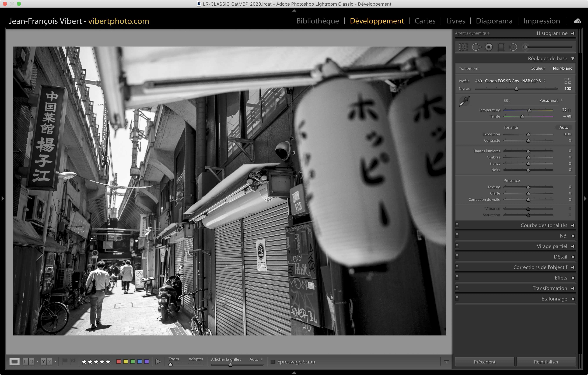
Task: Select the Spot removal tool
Action: tap(476, 47)
